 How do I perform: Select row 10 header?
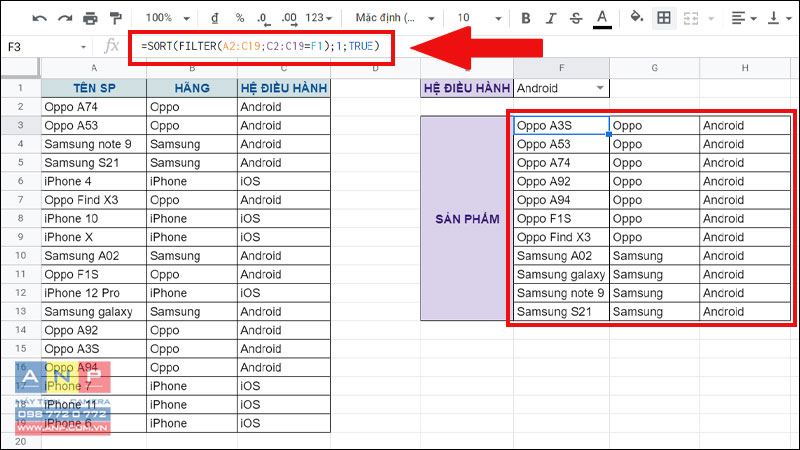click(x=20, y=255)
